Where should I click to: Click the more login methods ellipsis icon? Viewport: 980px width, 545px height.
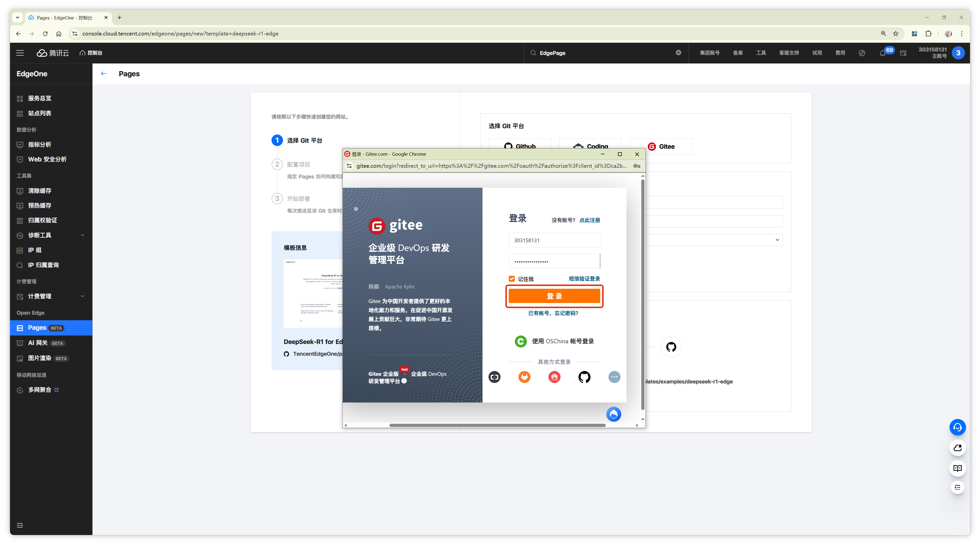(614, 377)
